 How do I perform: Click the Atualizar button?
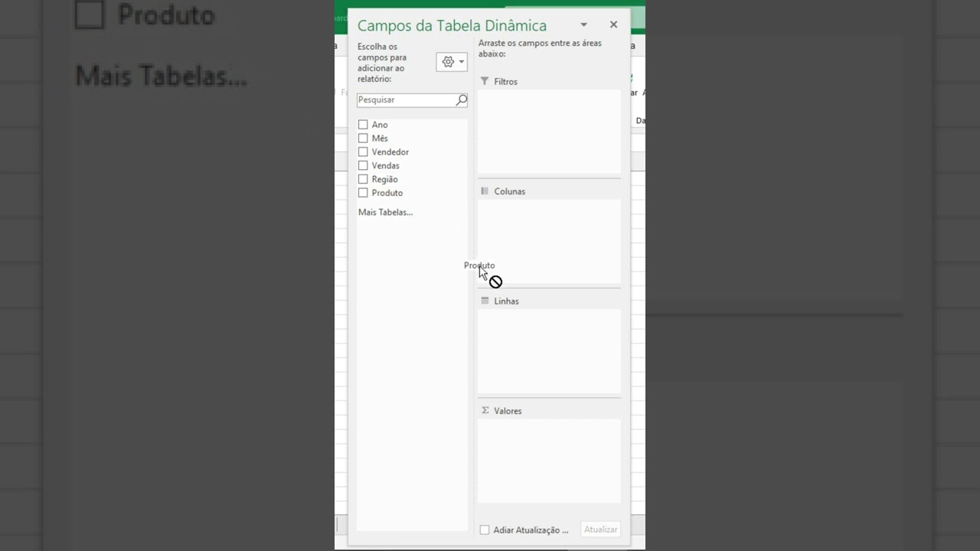[601, 530]
